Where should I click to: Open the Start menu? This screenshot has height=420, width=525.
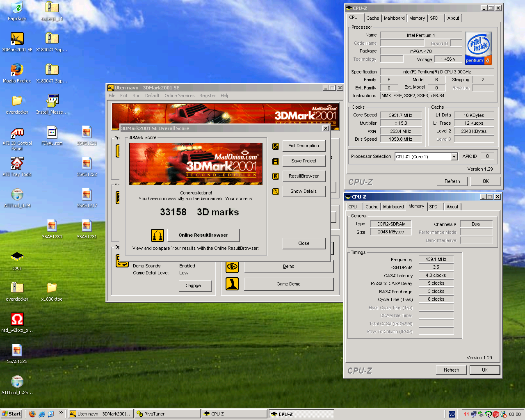point(11,414)
